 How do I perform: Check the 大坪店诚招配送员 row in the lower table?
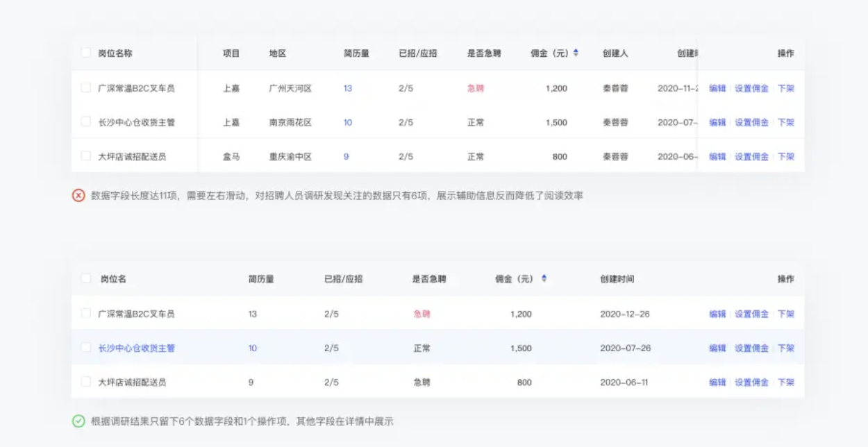[x=86, y=382]
